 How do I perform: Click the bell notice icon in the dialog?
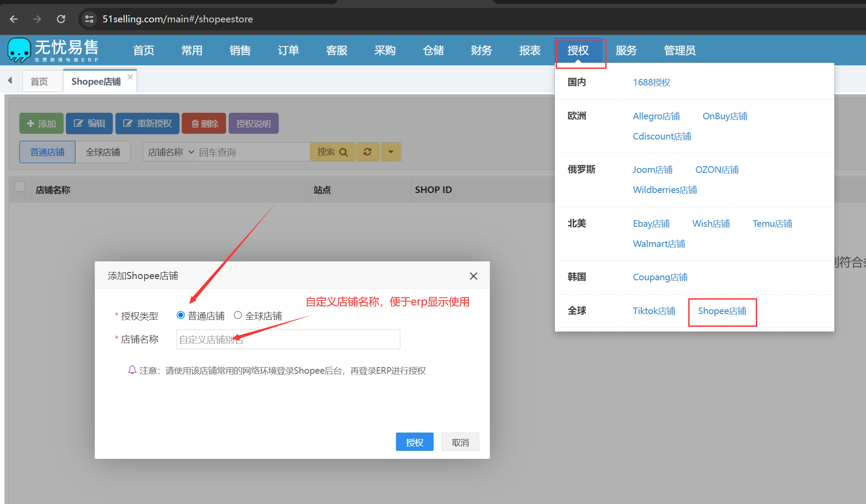click(x=132, y=370)
